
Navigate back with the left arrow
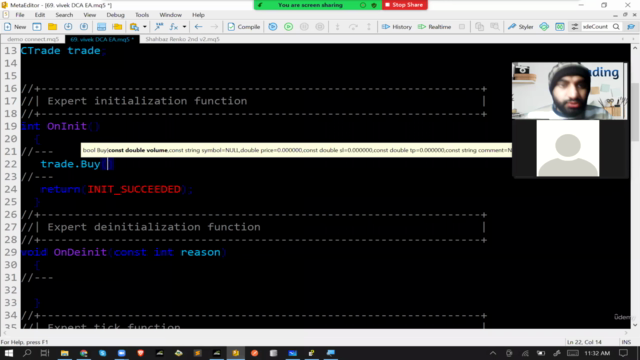[x=198, y=27]
